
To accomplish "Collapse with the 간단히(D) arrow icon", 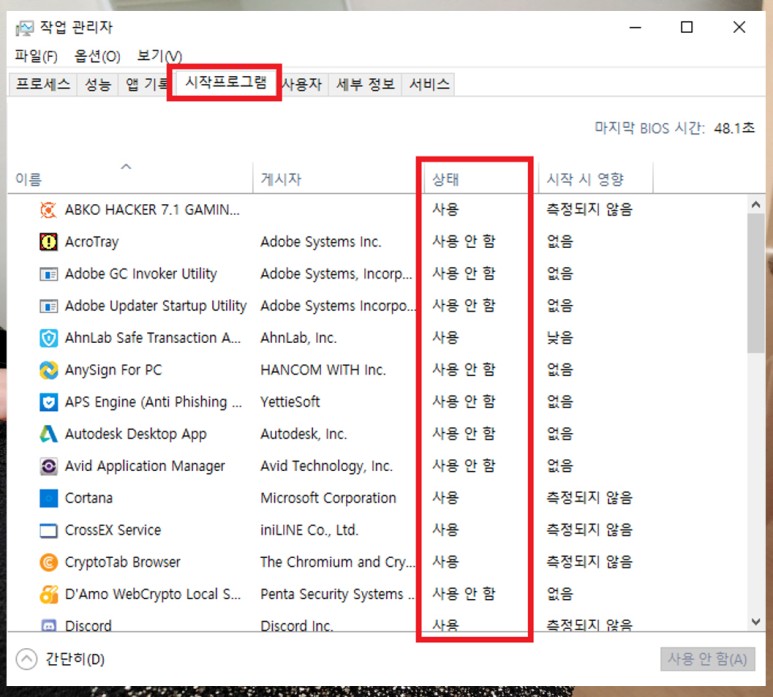I will [x=26, y=659].
